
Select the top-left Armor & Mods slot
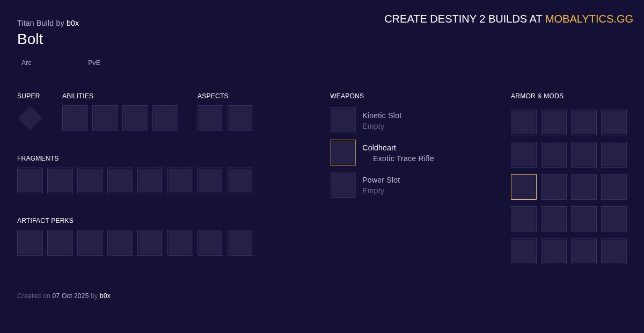(x=524, y=122)
